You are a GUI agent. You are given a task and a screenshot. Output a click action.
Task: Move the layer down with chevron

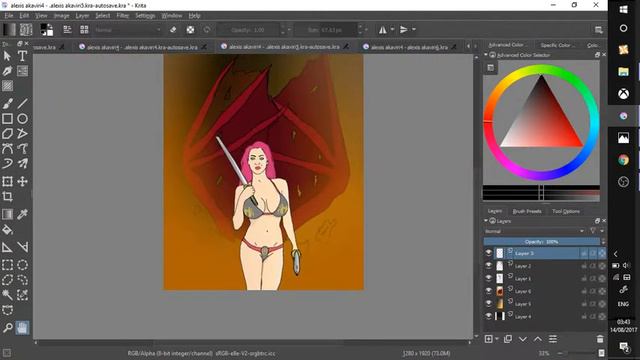coord(523,339)
